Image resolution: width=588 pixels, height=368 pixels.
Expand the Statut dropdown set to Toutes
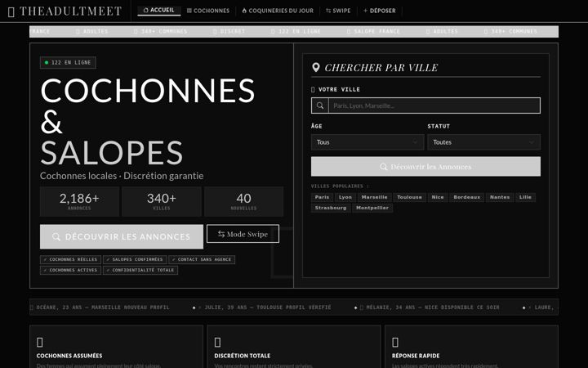[x=483, y=142]
